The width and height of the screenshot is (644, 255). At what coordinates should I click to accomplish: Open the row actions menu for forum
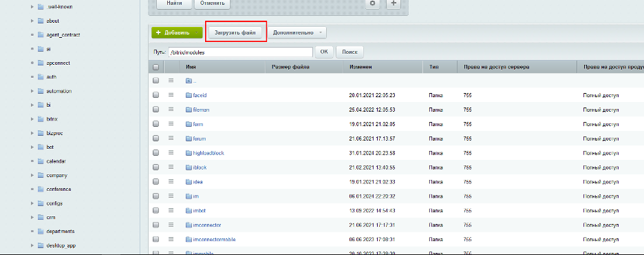click(171, 139)
